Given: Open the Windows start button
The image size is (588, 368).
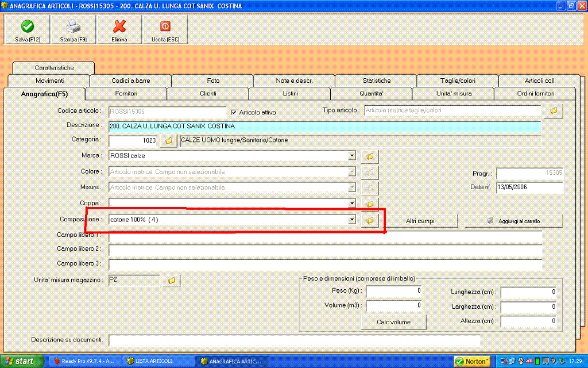Looking at the screenshot, I should click(x=22, y=361).
